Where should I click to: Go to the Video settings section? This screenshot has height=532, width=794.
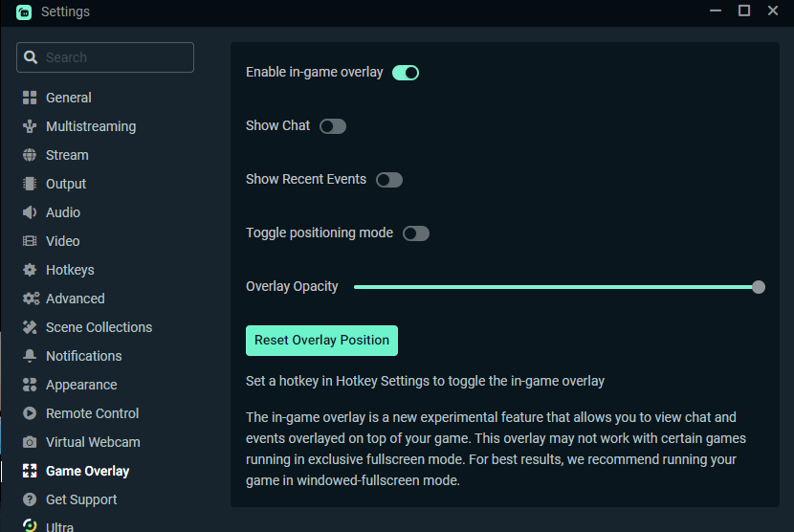pos(63,241)
